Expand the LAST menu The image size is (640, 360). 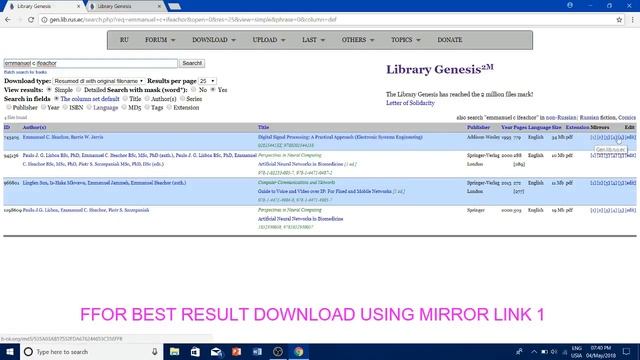(313, 40)
